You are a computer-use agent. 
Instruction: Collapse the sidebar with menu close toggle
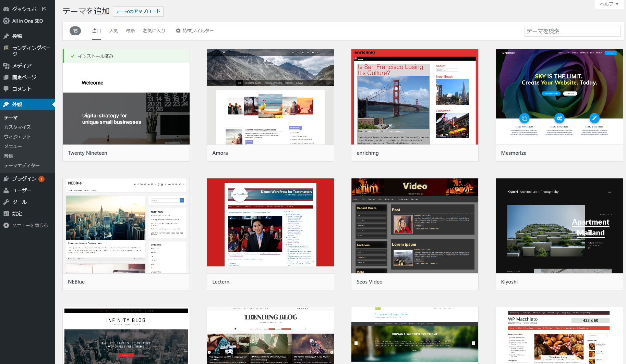click(x=26, y=225)
